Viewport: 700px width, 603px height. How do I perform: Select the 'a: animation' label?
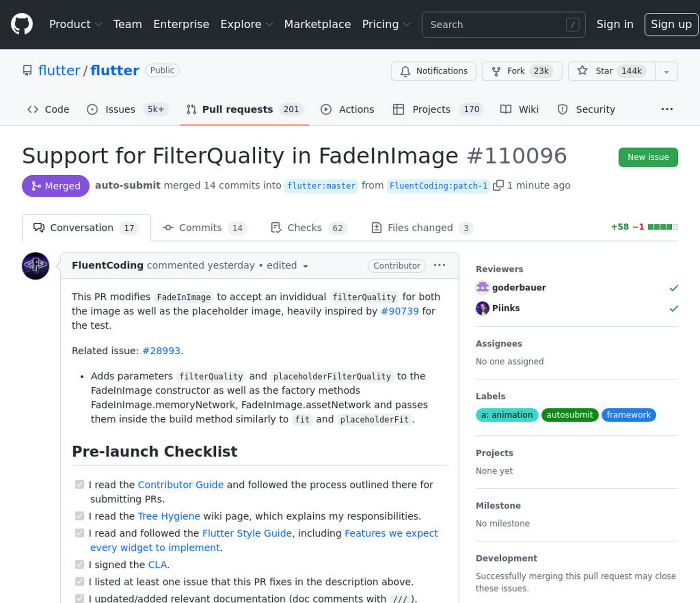click(x=506, y=415)
